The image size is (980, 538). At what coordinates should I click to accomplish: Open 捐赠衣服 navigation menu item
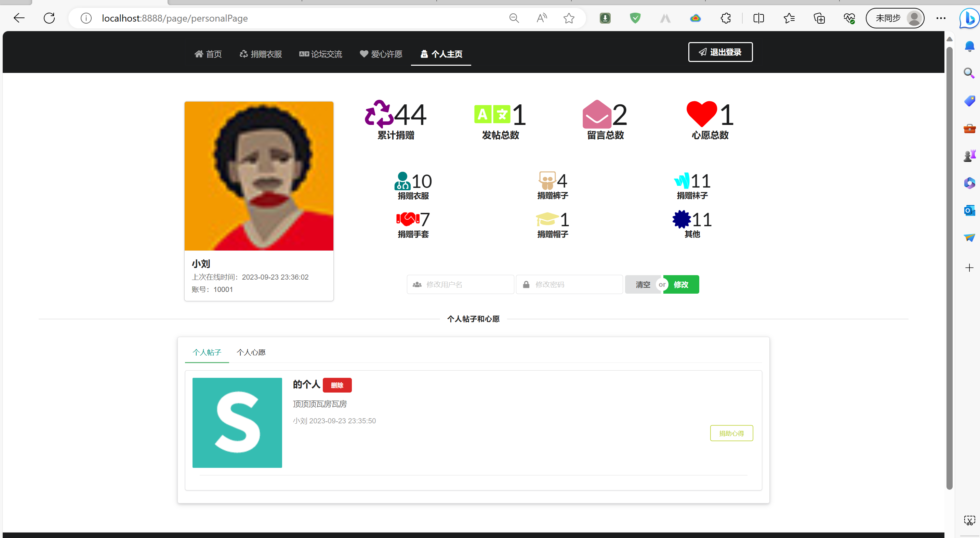(x=261, y=54)
